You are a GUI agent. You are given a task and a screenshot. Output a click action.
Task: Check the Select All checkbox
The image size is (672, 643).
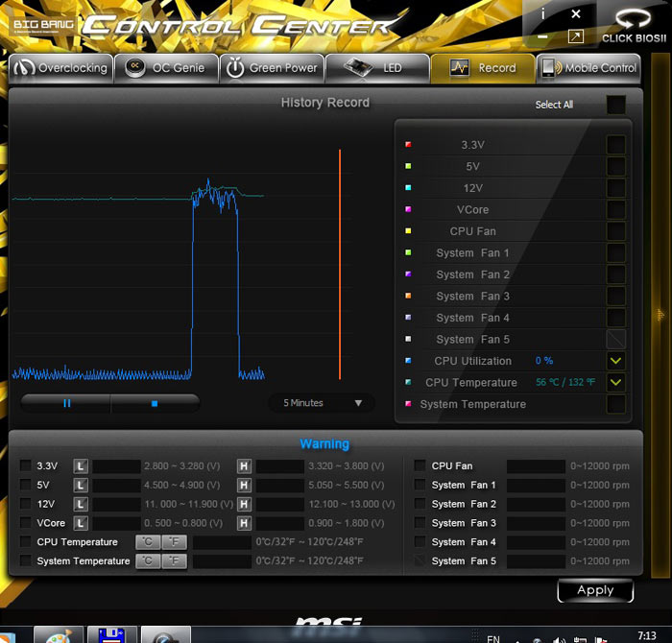pyautogui.click(x=615, y=105)
